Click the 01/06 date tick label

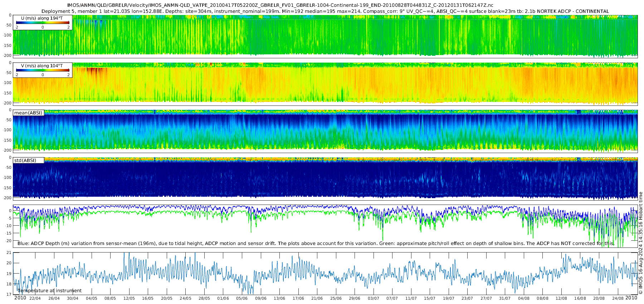223,298
